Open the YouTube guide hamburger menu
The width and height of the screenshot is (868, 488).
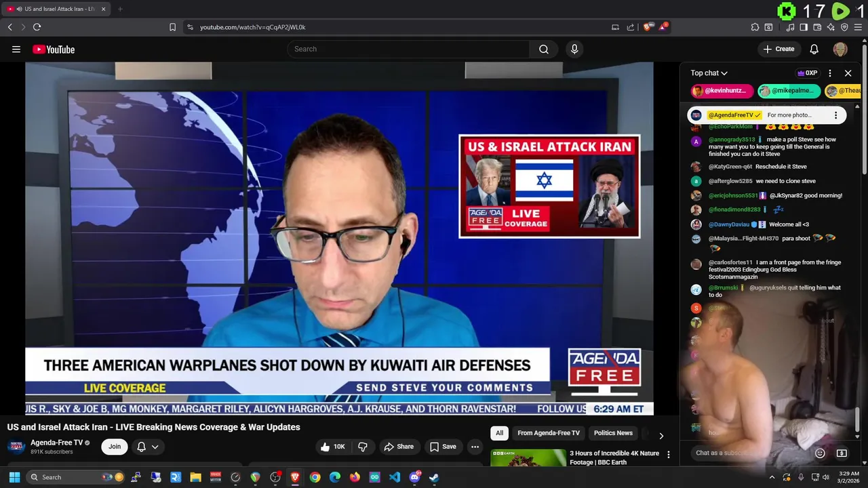(x=16, y=49)
